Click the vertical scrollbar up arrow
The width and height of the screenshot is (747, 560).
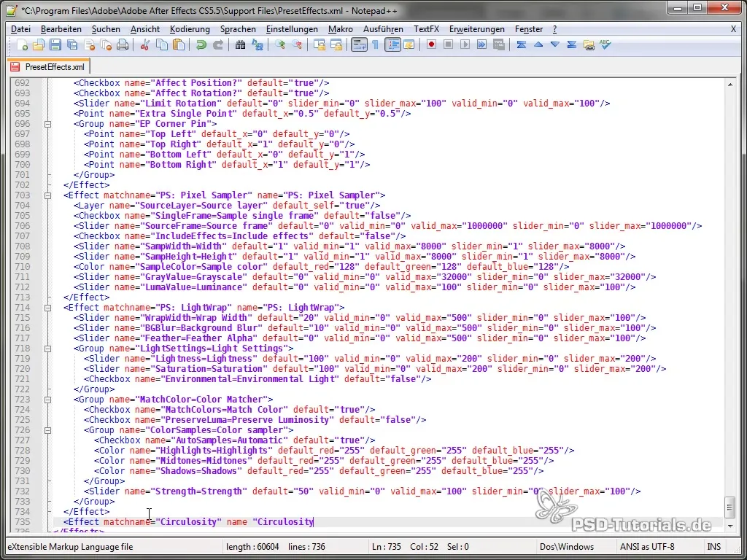tap(729, 85)
